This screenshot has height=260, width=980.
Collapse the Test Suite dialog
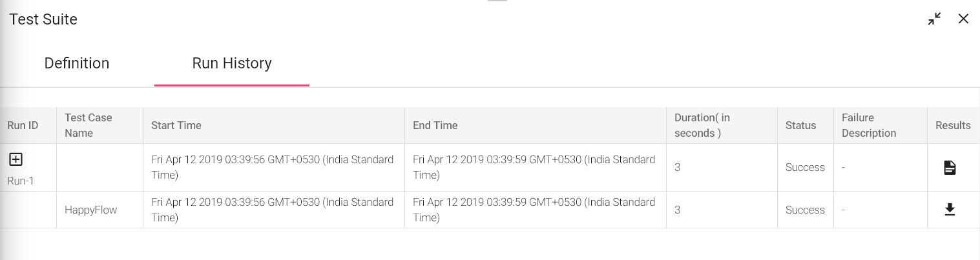point(934,19)
